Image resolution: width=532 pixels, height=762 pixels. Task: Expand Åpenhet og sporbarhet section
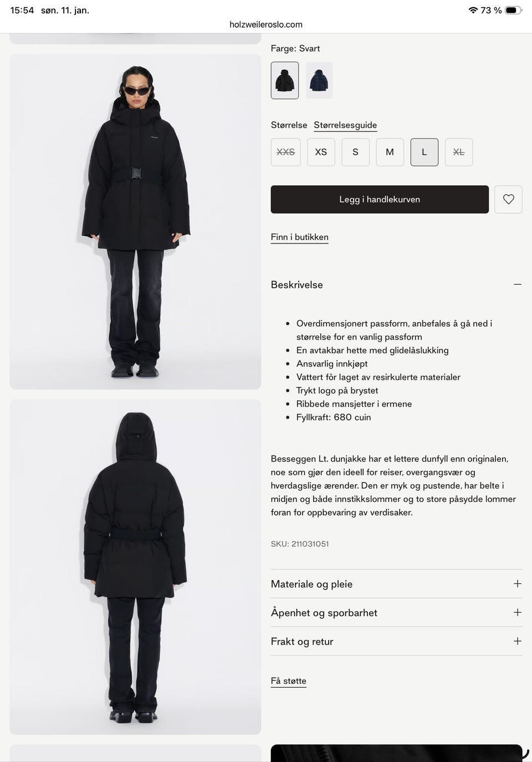click(396, 613)
